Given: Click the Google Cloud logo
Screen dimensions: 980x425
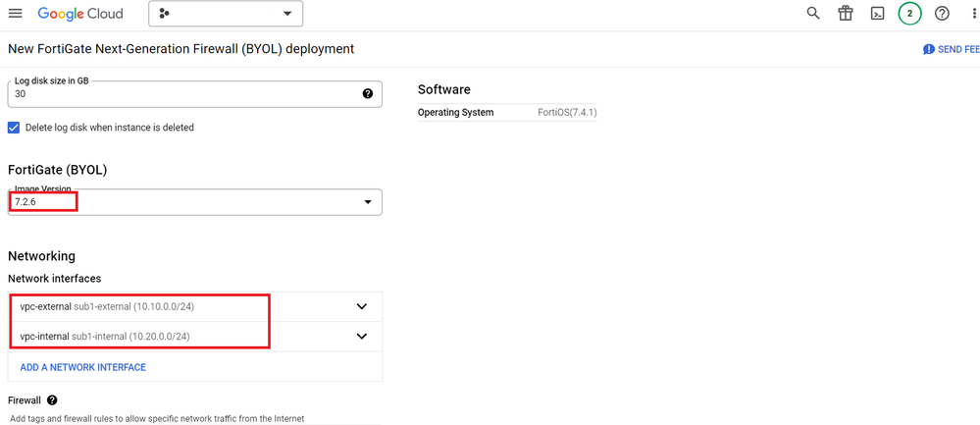Looking at the screenshot, I should pos(80,14).
